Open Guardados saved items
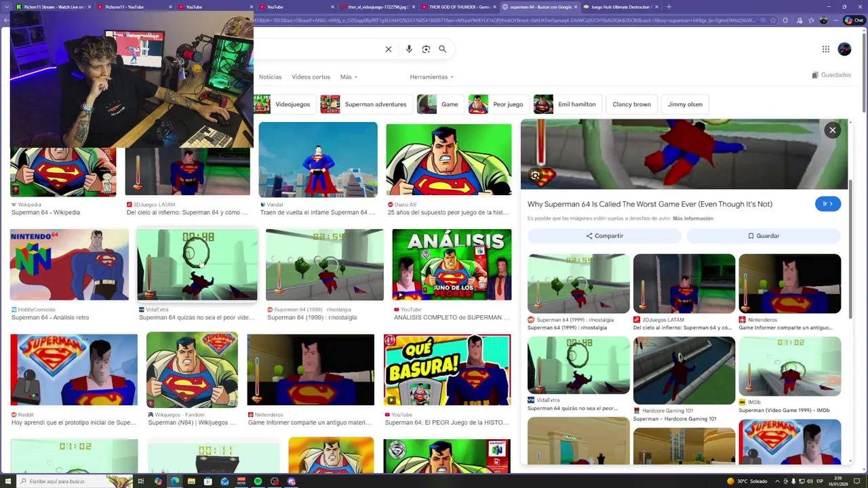Image resolution: width=868 pixels, height=488 pixels. [831, 75]
